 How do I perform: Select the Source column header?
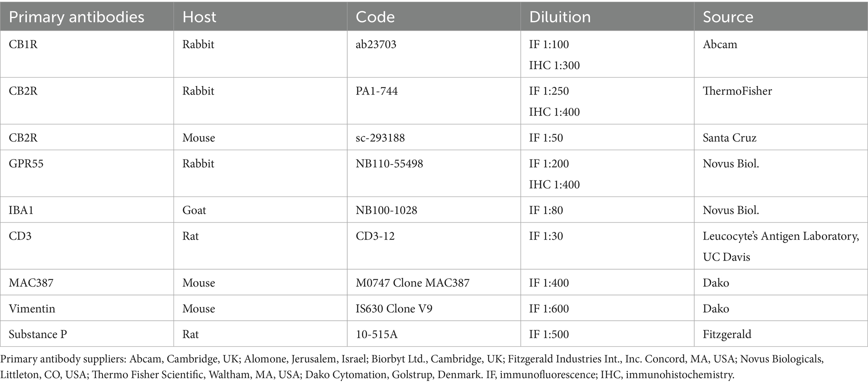[x=728, y=17]
